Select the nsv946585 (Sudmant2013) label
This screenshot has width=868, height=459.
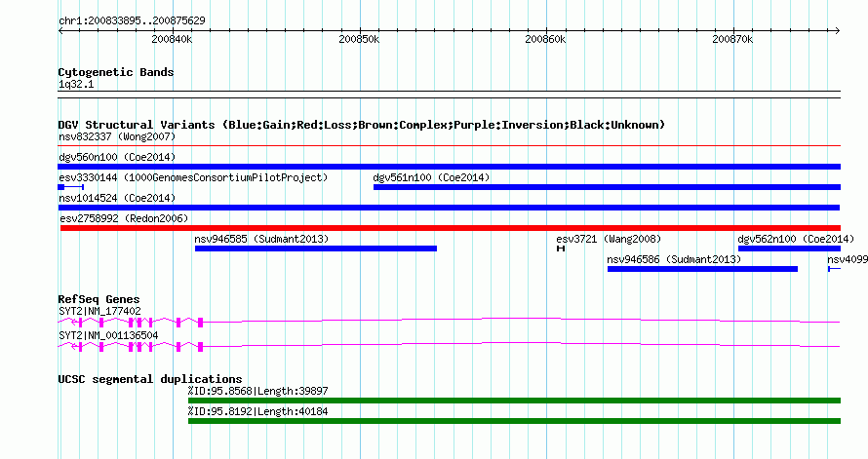[x=261, y=239]
